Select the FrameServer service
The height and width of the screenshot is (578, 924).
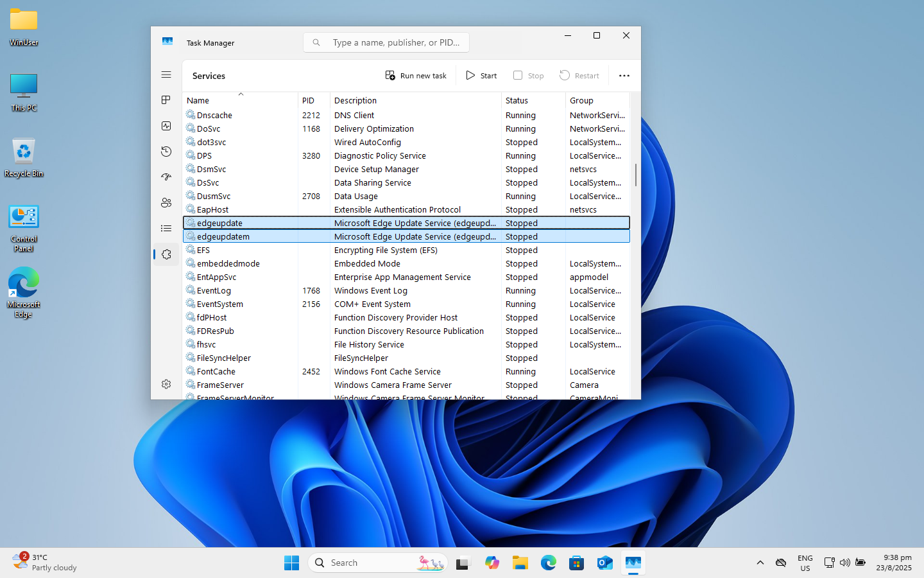[x=406, y=385]
